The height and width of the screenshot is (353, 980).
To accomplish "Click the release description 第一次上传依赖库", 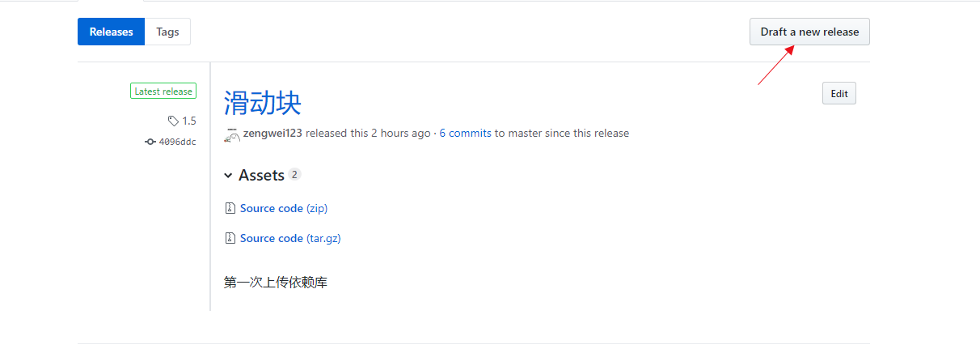I will (276, 283).
